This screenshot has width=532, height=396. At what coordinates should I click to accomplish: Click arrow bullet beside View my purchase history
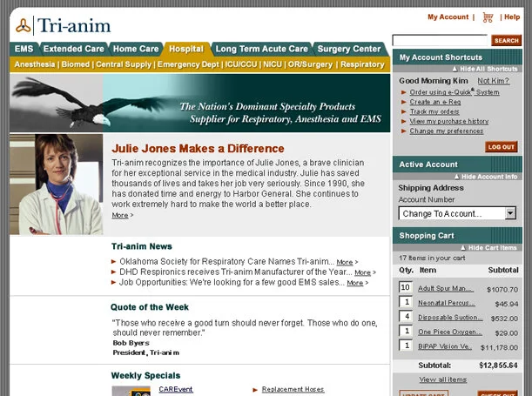403,121
